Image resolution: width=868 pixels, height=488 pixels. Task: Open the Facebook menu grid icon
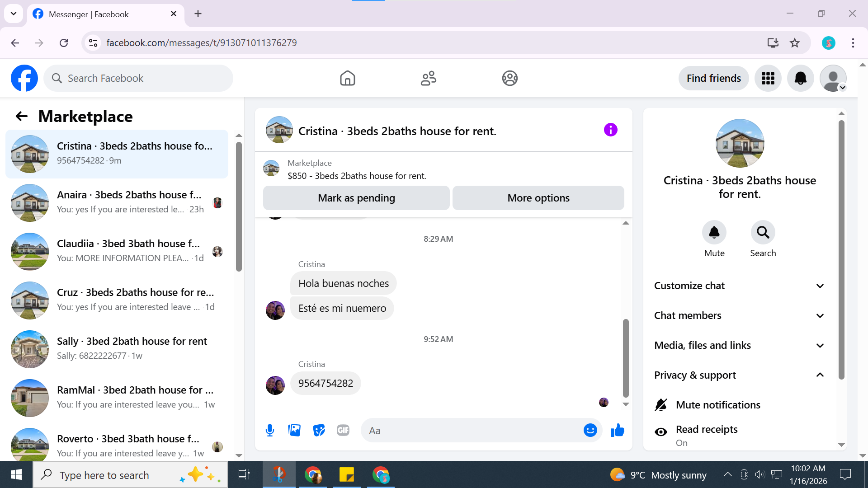(x=768, y=78)
